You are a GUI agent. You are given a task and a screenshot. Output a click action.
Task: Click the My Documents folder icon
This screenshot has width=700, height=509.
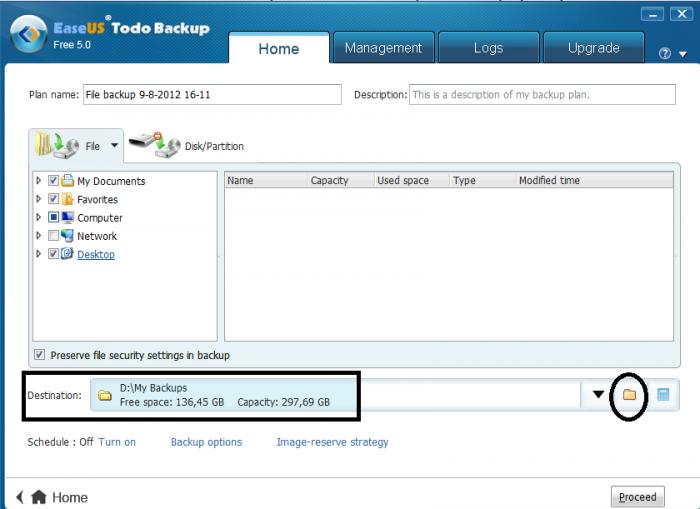(67, 180)
